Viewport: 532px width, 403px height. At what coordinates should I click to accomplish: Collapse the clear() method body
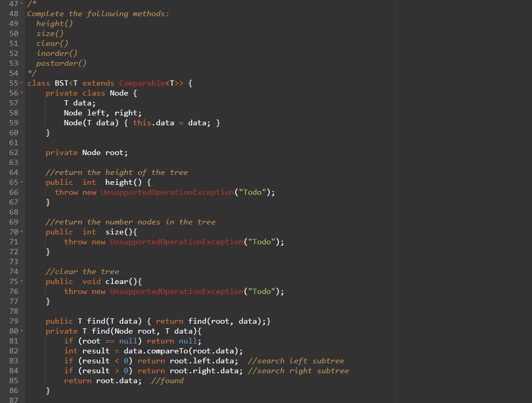[22, 281]
